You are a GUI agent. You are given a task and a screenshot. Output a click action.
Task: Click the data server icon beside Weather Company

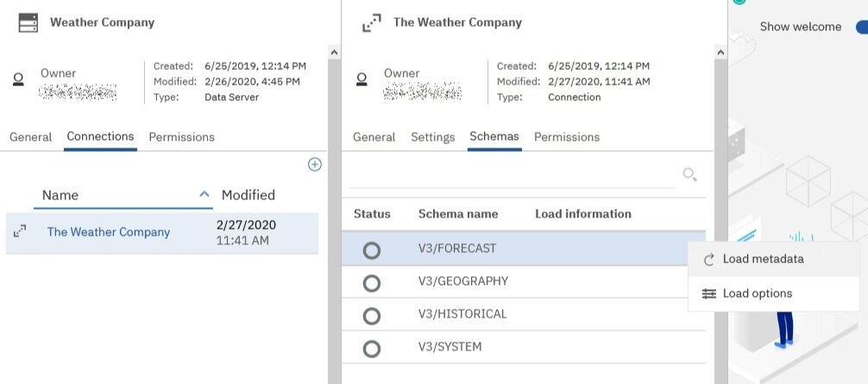[28, 22]
